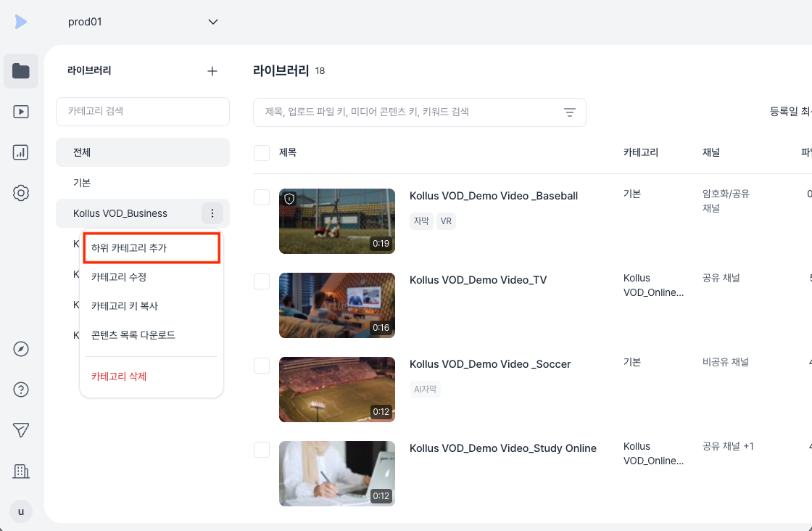Click 기본 category in Soccer row
812x531 pixels.
coord(632,363)
